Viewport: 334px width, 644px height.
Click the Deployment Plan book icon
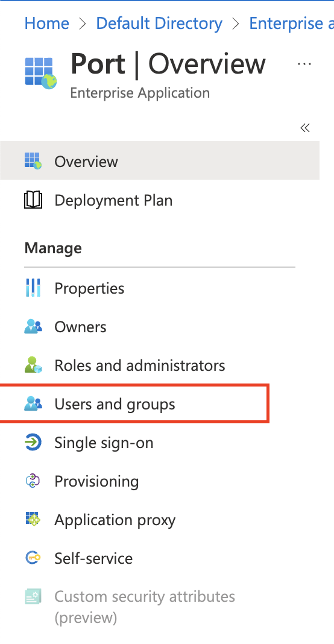[x=33, y=200]
